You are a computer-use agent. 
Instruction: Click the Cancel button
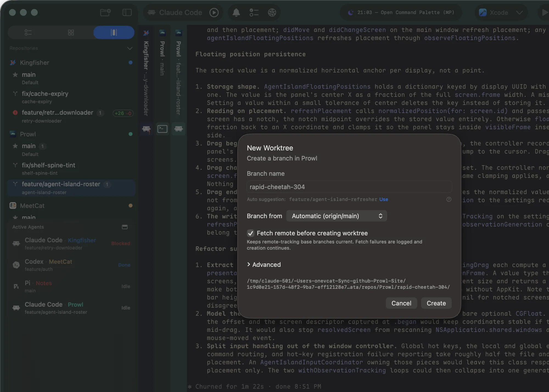[401, 303]
